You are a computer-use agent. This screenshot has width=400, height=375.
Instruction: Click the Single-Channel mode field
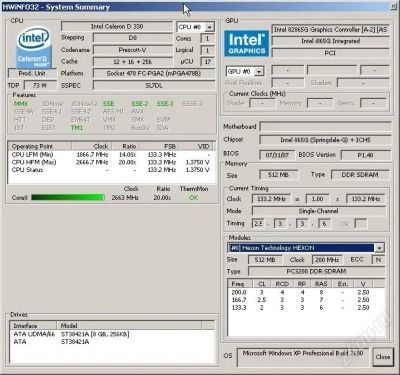click(x=319, y=211)
